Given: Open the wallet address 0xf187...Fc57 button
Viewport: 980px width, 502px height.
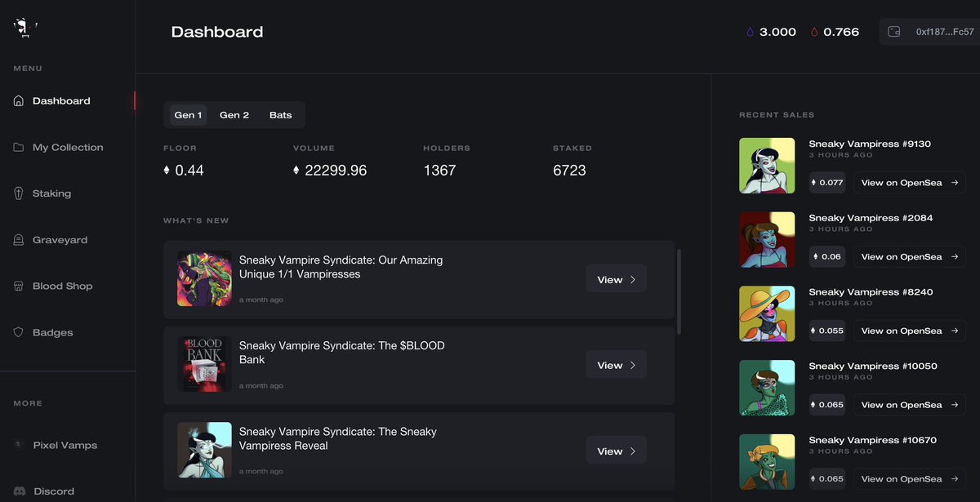Looking at the screenshot, I should pyautogui.click(x=929, y=32).
